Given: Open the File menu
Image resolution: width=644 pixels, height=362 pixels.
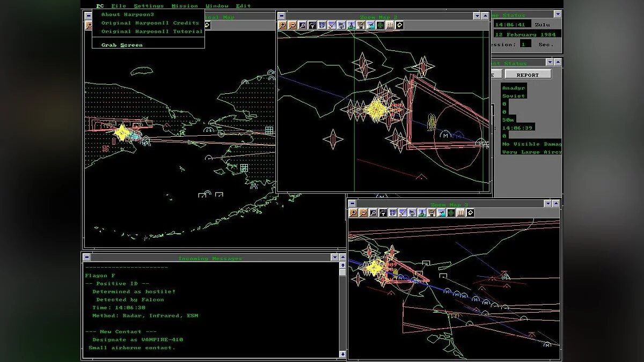Looking at the screenshot, I should [119, 6].
